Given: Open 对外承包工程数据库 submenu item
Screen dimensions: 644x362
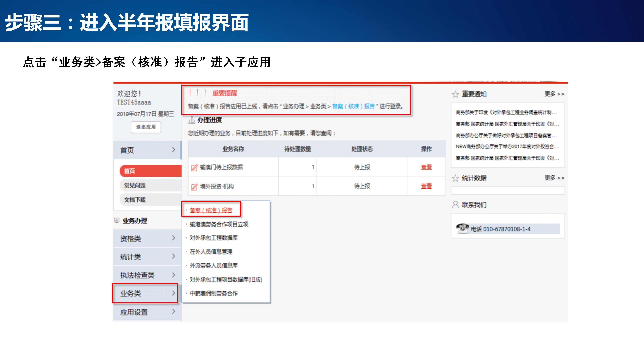Looking at the screenshot, I should 213,238.
